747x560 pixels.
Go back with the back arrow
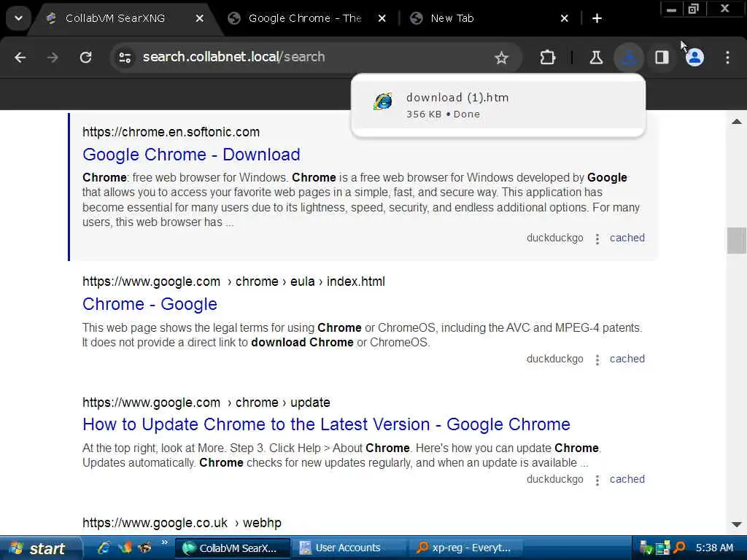(x=20, y=58)
